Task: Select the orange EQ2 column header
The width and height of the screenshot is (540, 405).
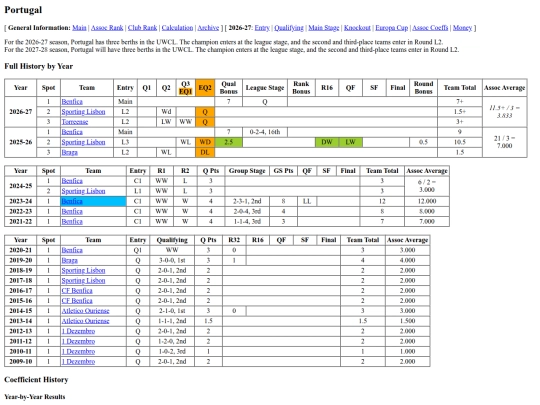Action: coord(205,88)
